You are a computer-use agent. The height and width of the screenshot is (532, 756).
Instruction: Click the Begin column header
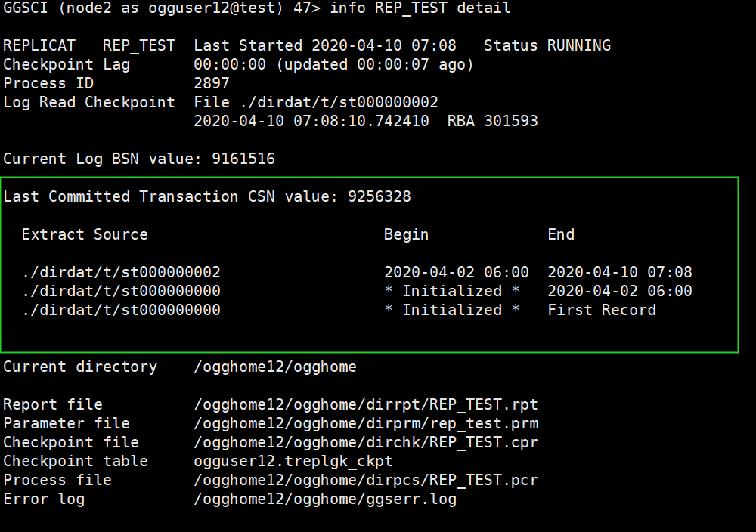pos(406,235)
